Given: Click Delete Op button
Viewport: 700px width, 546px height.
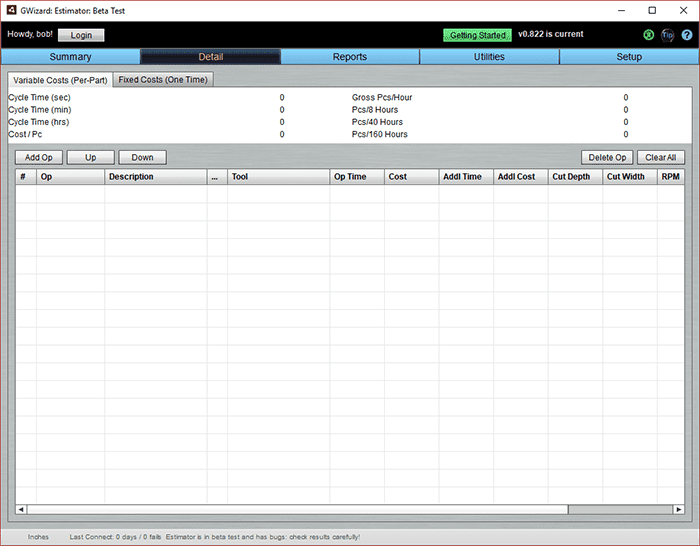Looking at the screenshot, I should (607, 157).
